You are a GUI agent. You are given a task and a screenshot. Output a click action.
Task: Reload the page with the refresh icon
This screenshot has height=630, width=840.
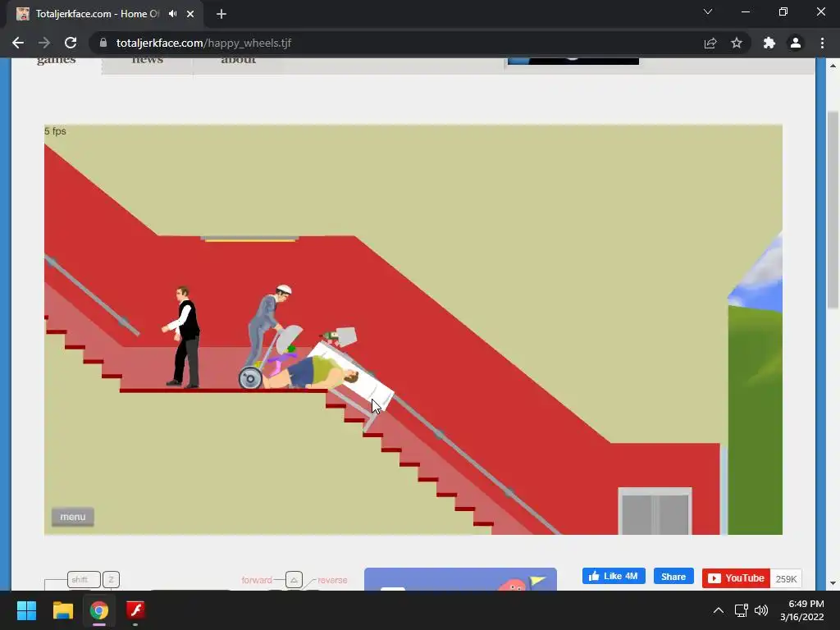click(x=71, y=43)
